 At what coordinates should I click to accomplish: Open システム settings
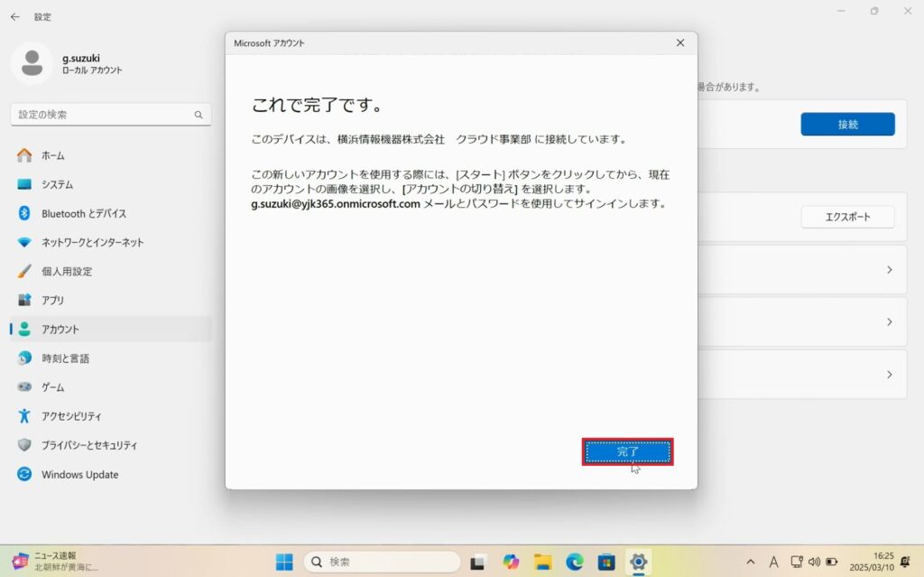111,185
